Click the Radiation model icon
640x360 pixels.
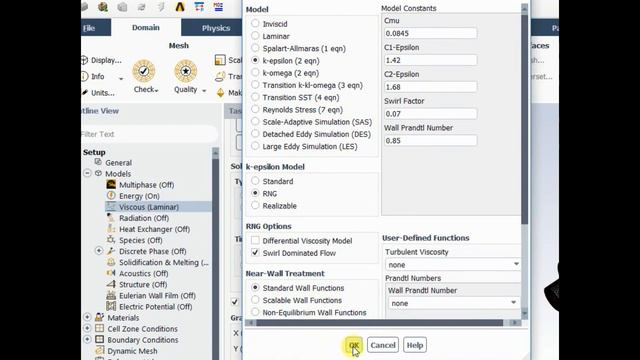(111, 218)
